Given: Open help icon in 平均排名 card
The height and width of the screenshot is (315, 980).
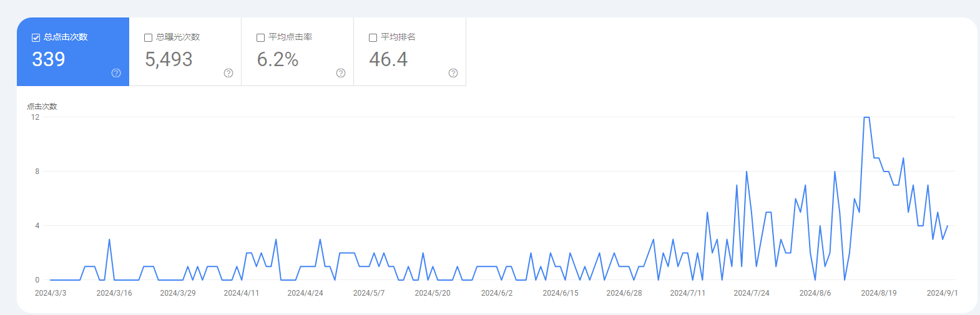Looking at the screenshot, I should [x=453, y=73].
